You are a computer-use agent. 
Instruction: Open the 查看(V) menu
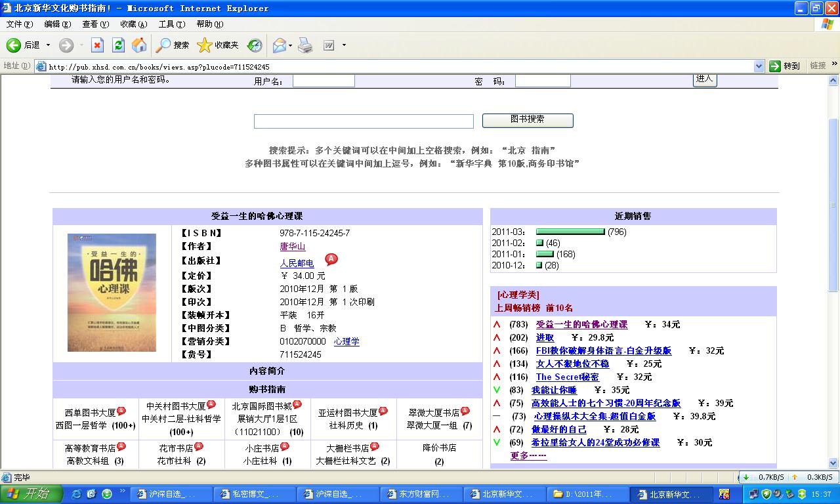95,24
